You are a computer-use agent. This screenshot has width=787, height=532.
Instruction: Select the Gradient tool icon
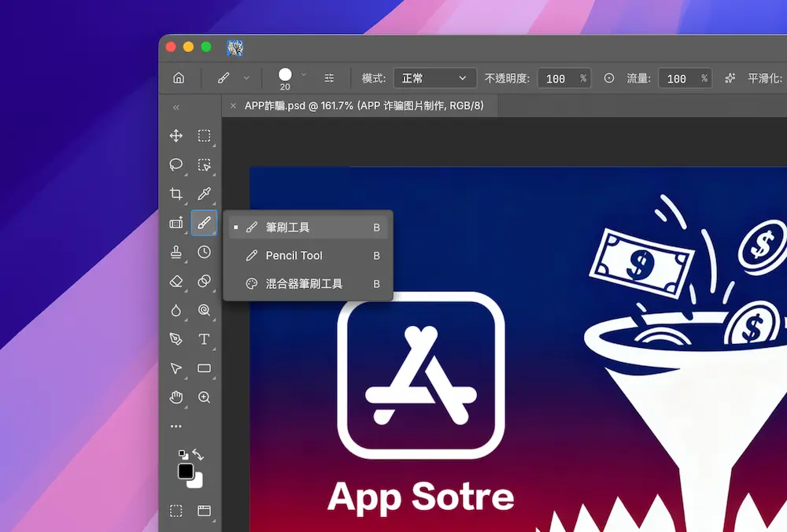pyautogui.click(x=205, y=281)
